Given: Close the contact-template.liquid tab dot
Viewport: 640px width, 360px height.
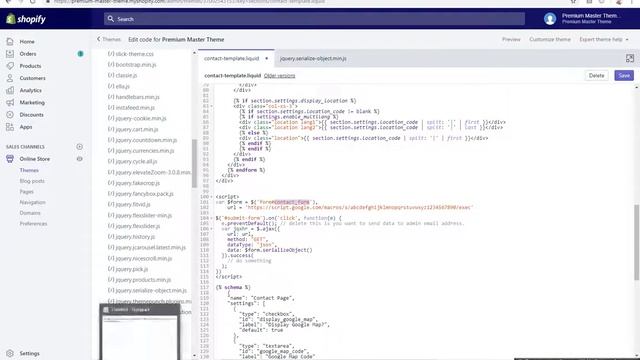Looking at the screenshot, I should [x=267, y=58].
